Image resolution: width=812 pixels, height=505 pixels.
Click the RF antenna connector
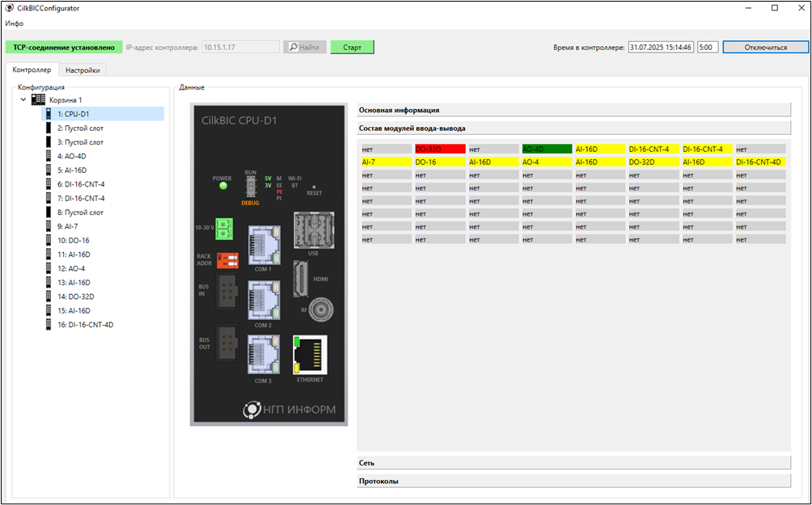pos(320,309)
